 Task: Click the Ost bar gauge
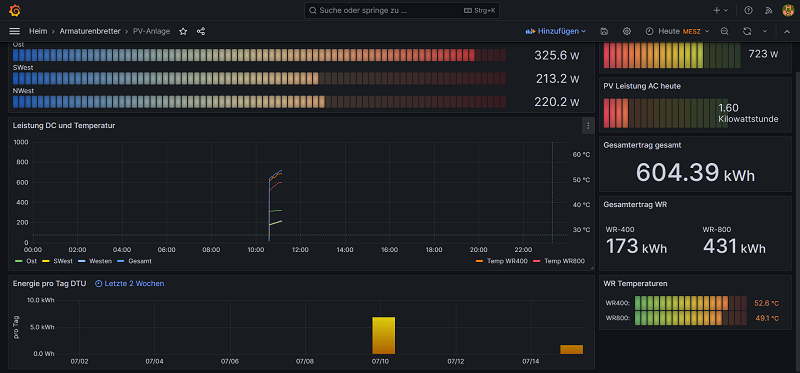(259, 55)
